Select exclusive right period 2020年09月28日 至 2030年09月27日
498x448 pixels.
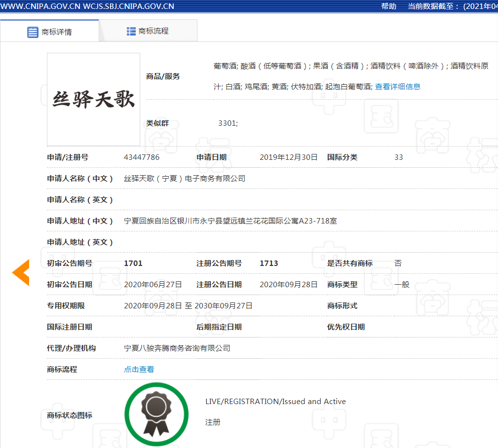pos(188,306)
